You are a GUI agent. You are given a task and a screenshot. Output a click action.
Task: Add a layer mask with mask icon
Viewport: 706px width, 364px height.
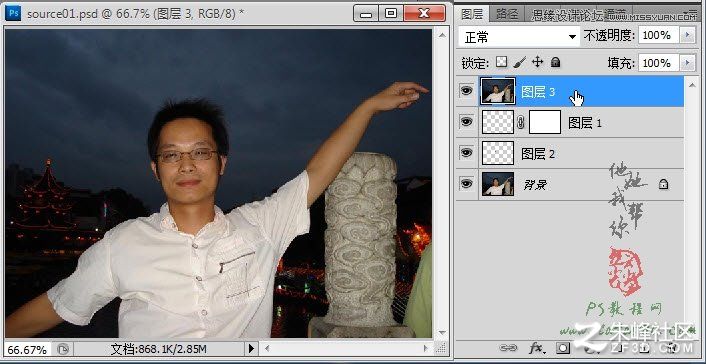[x=563, y=348]
